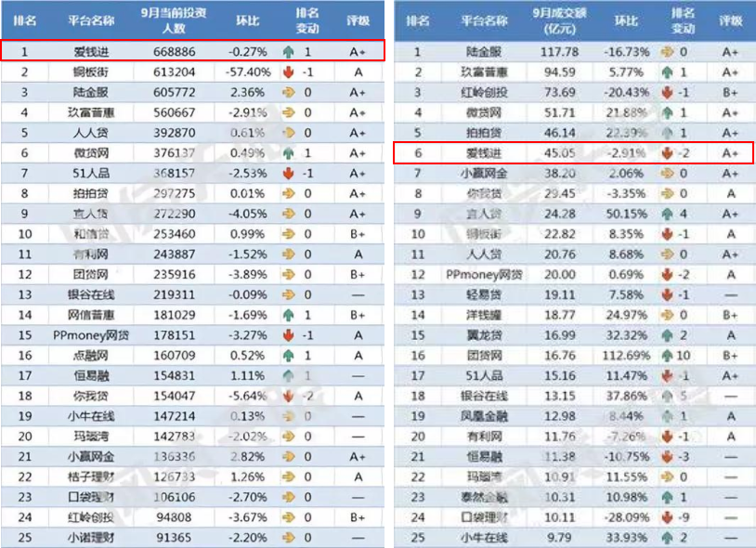Click the down arrow in the 22.82 row
This screenshot has width=756, height=548.
[x=667, y=234]
